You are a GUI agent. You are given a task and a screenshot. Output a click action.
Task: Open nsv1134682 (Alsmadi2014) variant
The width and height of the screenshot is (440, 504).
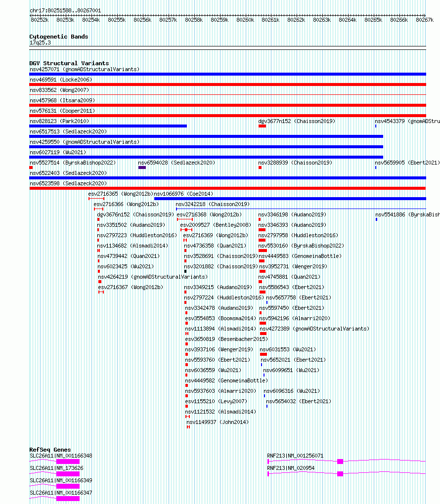132,246
